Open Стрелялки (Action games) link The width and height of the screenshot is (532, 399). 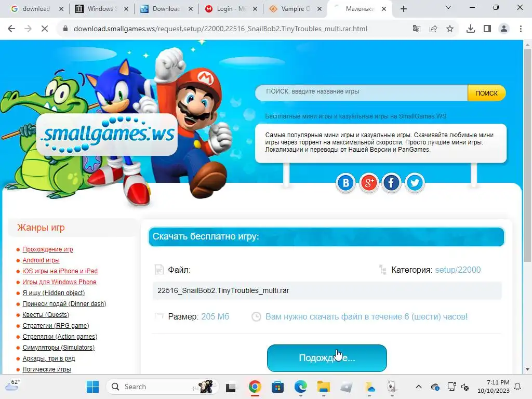(60, 336)
